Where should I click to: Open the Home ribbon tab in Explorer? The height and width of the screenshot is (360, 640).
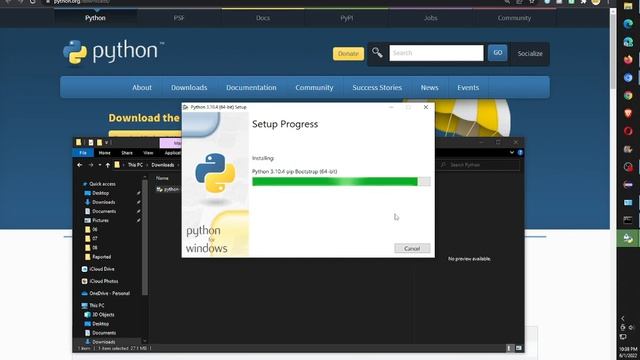[x=104, y=153]
